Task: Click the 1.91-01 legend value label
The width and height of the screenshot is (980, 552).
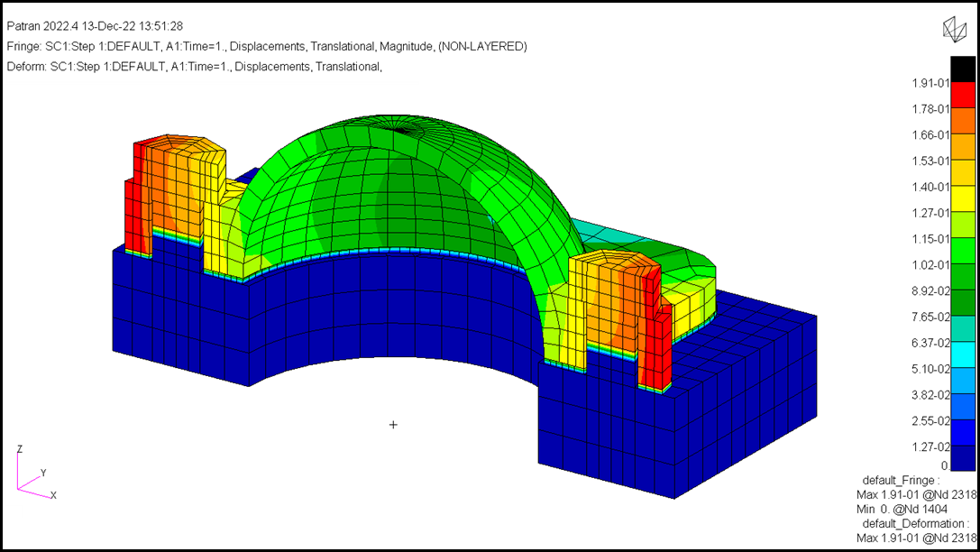Action: [930, 83]
